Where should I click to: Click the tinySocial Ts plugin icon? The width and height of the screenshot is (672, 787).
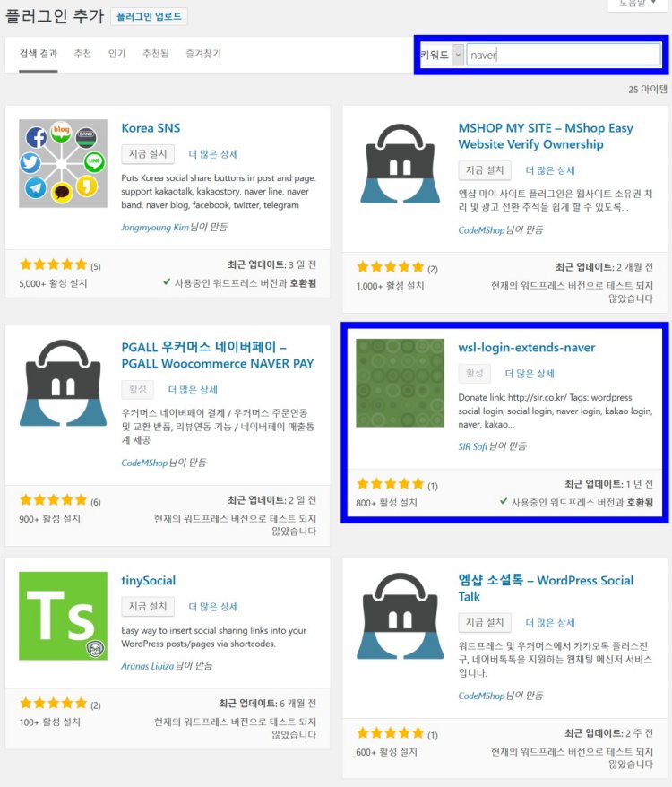click(63, 616)
